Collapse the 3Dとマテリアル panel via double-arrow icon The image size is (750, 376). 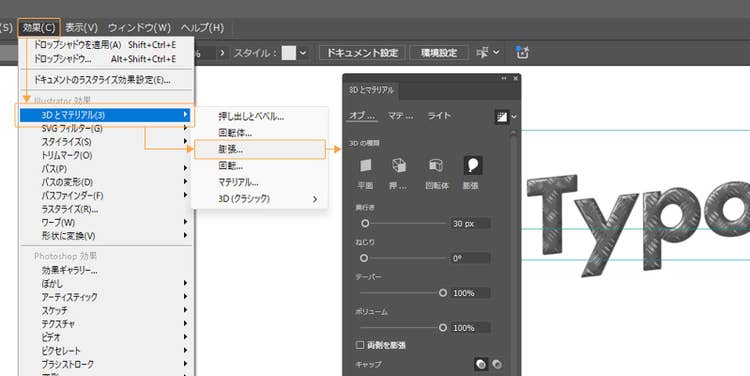pos(504,78)
